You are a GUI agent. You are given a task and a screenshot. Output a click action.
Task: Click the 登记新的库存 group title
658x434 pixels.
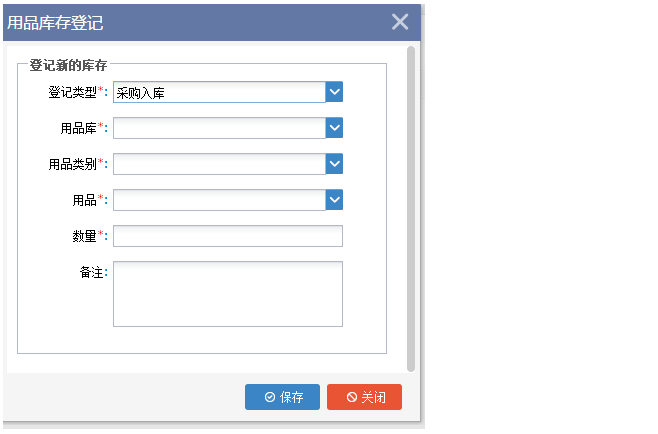(x=68, y=65)
